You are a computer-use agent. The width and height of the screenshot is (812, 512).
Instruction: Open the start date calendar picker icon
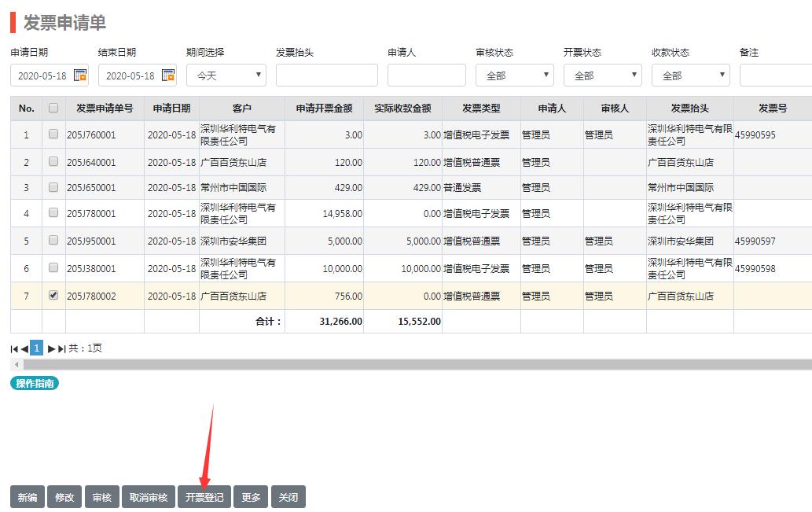tap(80, 76)
